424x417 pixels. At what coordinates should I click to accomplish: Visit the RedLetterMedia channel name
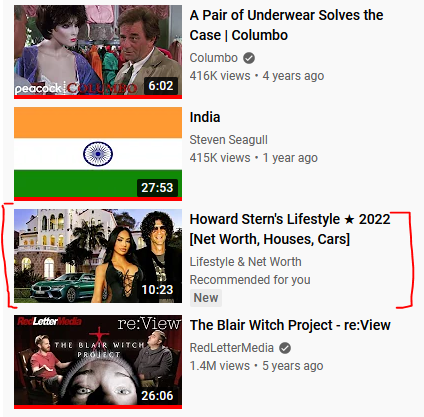point(231,348)
